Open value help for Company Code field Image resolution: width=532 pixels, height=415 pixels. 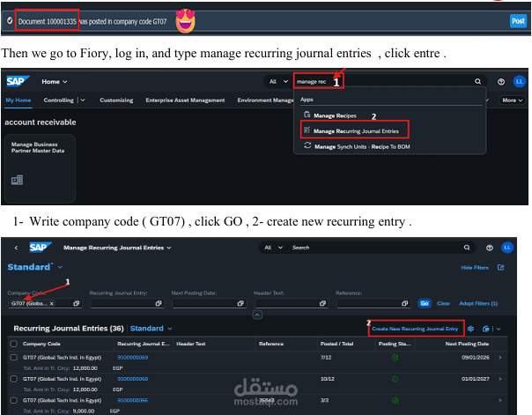[77, 303]
